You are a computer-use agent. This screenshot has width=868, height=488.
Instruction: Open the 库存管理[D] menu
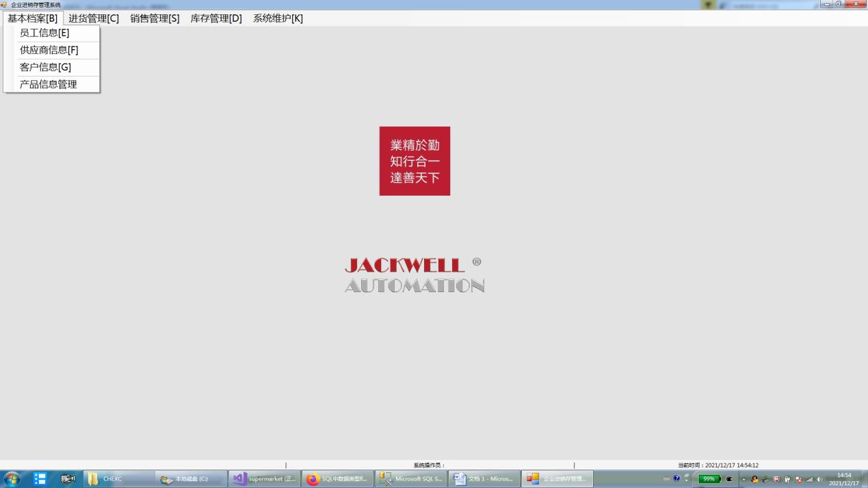(216, 18)
